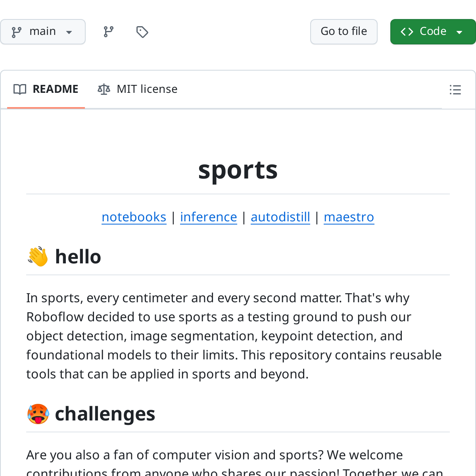Open the notebooks link
The height and width of the screenshot is (476, 476).
pos(134,217)
